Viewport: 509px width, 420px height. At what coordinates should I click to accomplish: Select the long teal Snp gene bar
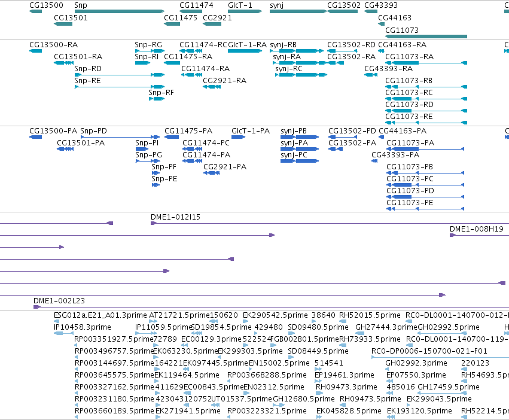(x=120, y=11)
